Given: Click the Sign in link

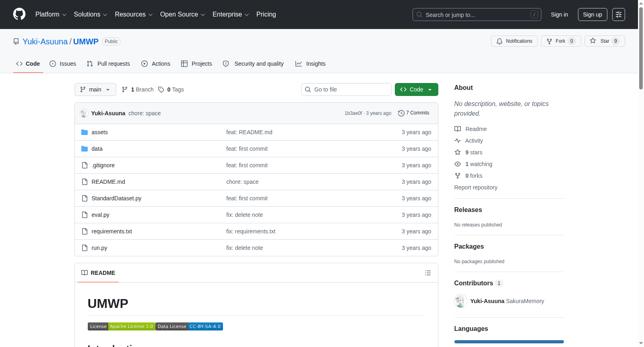Looking at the screenshot, I should point(559,15).
